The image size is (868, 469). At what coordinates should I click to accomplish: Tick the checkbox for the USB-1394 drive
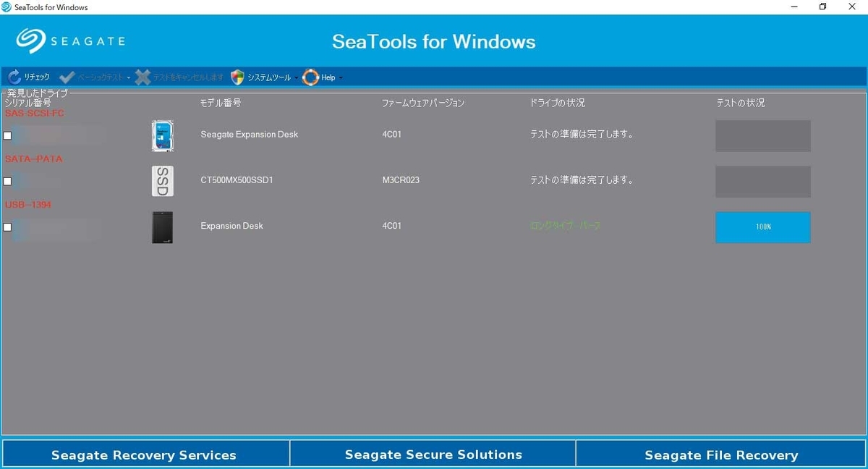[x=7, y=227]
